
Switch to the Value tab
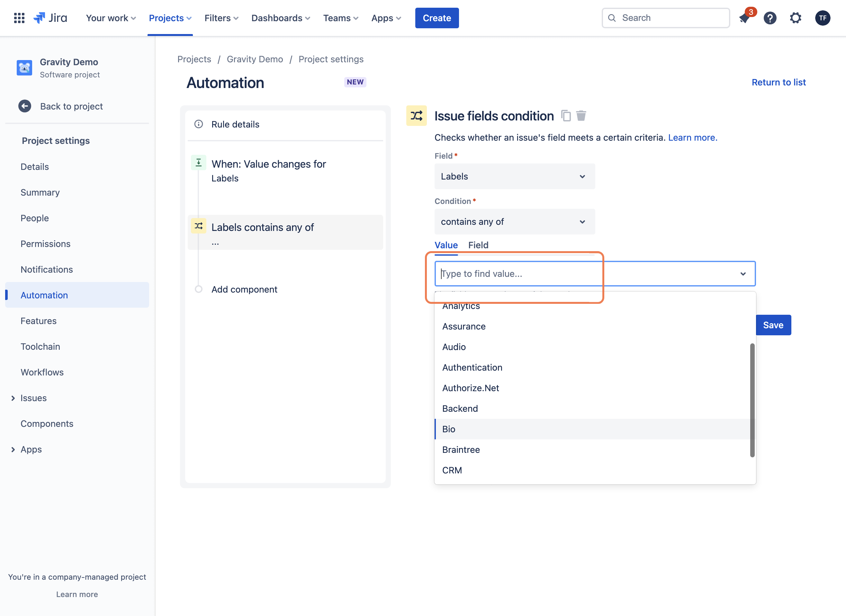(446, 245)
